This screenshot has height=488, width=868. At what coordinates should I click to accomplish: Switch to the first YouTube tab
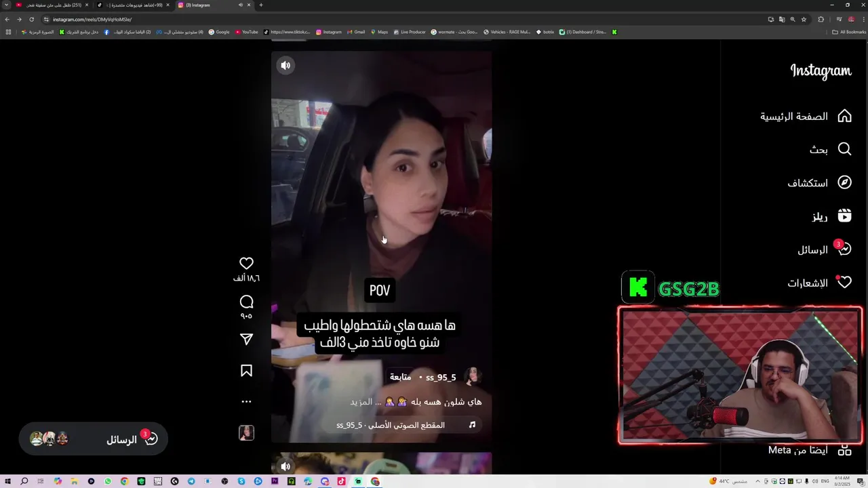pyautogui.click(x=52, y=5)
